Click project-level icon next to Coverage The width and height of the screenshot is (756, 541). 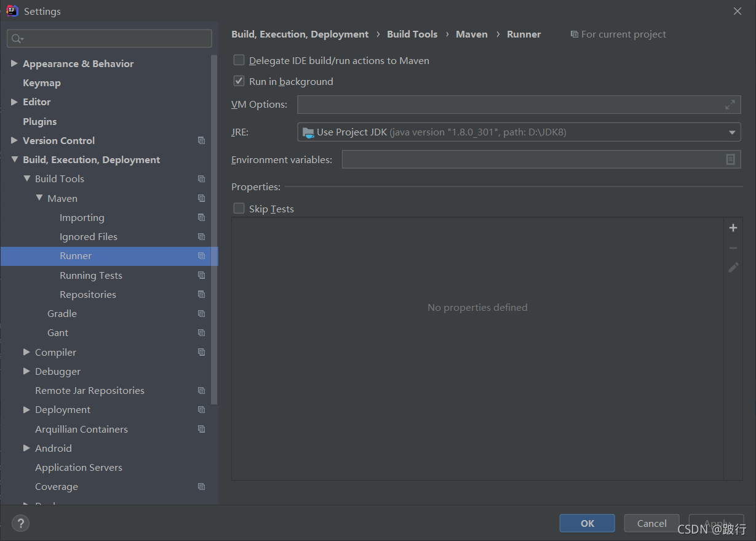[201, 487]
